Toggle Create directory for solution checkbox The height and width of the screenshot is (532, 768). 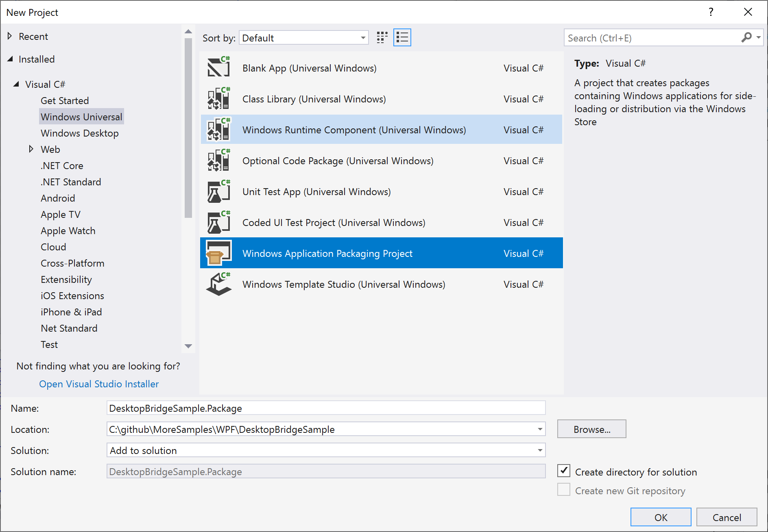pyautogui.click(x=563, y=471)
